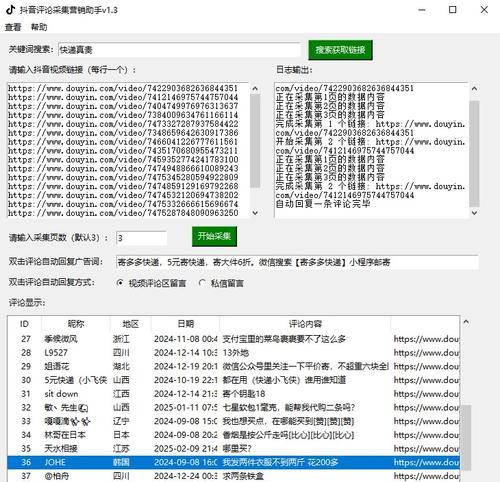Click the TikTok app icon in title bar
The height and width of the screenshot is (482, 500).
pyautogui.click(x=10, y=10)
